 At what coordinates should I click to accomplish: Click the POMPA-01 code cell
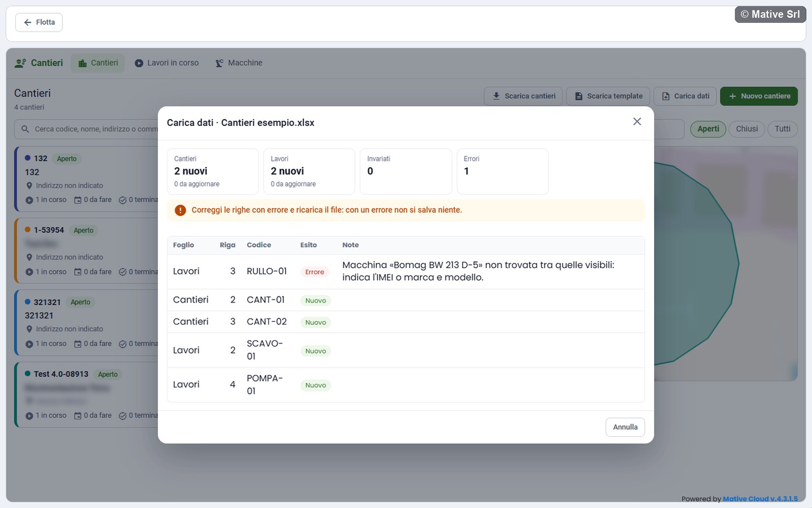click(264, 385)
